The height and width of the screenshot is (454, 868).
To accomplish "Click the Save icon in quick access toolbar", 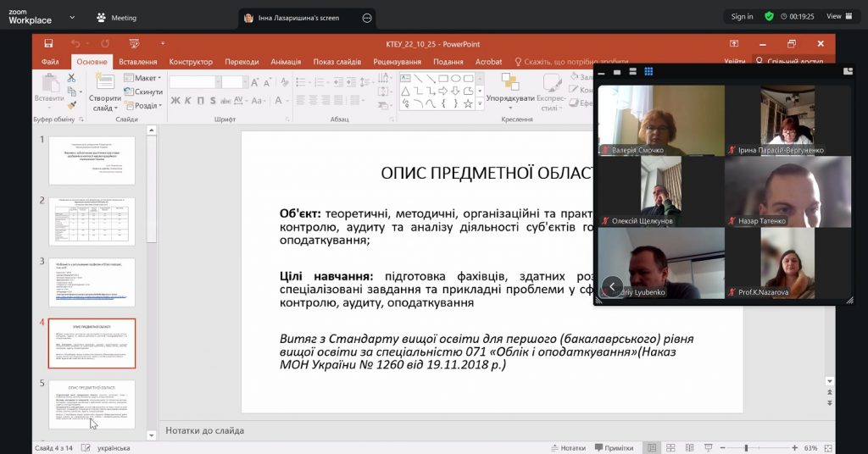I will 48,43.
